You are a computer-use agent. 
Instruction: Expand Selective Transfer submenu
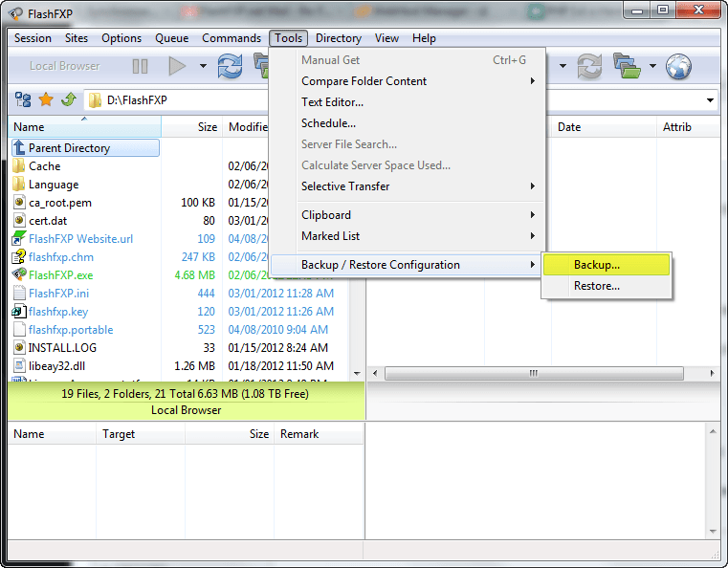tap(407, 186)
